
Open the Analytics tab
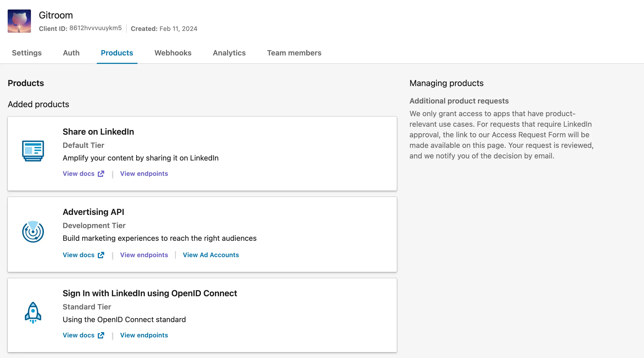[x=229, y=53]
